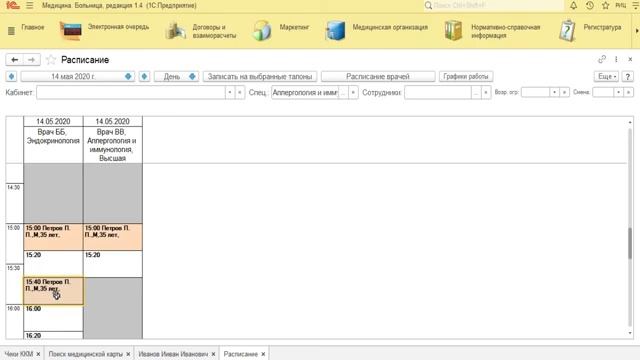The width and height of the screenshot is (640, 360).
Task: Open the День period selector
Action: coord(176,76)
